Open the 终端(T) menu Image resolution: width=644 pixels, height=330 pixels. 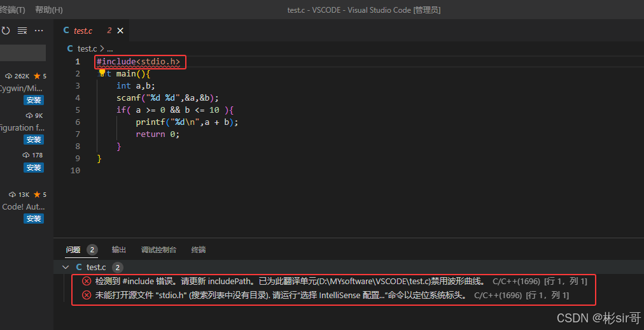tap(13, 10)
